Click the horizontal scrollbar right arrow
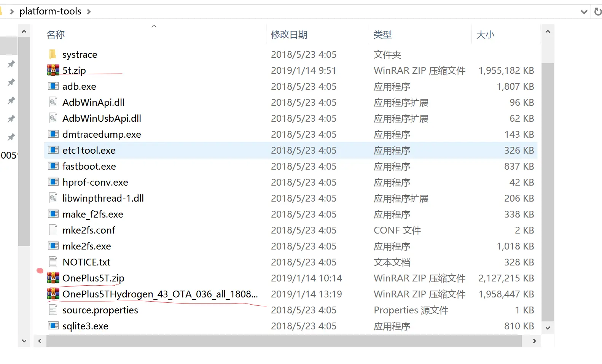 [x=534, y=341]
